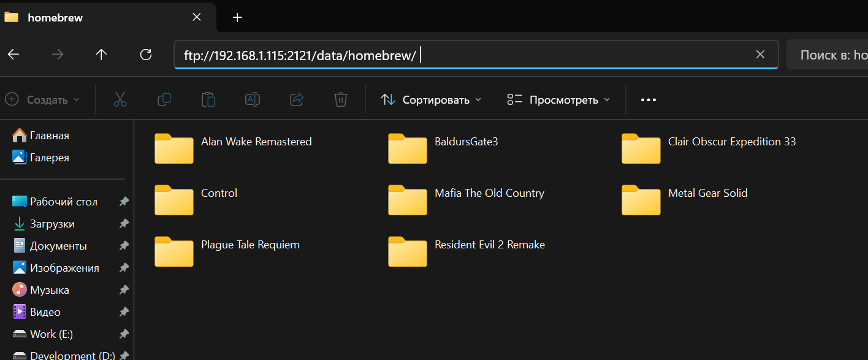Open the Просмотреть dropdown
Image resolution: width=868 pixels, height=360 pixels.
pyautogui.click(x=558, y=99)
